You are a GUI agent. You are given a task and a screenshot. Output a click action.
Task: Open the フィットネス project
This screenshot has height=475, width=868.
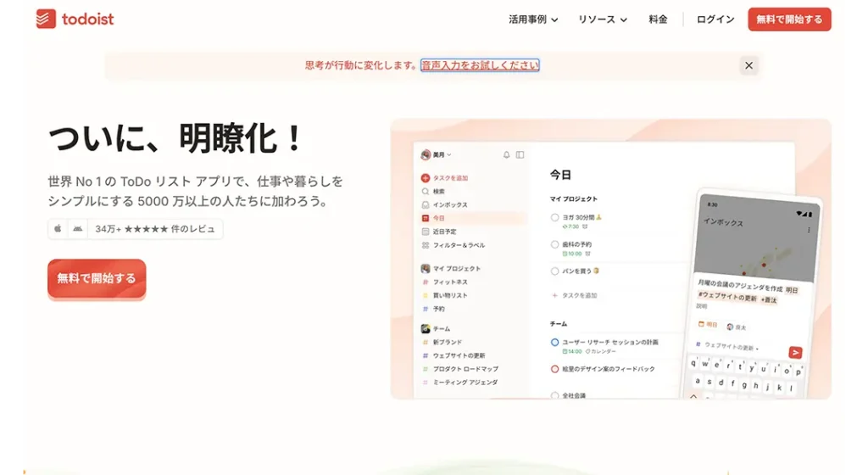[x=449, y=282]
